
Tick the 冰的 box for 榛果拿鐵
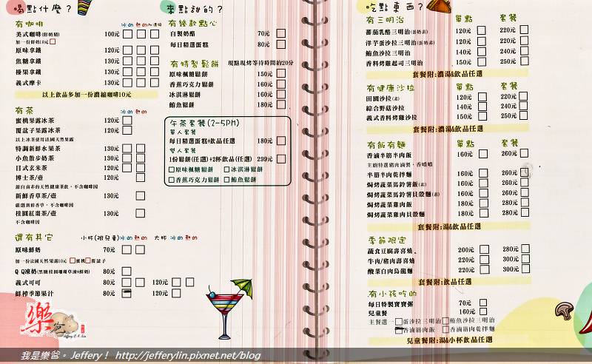point(127,72)
